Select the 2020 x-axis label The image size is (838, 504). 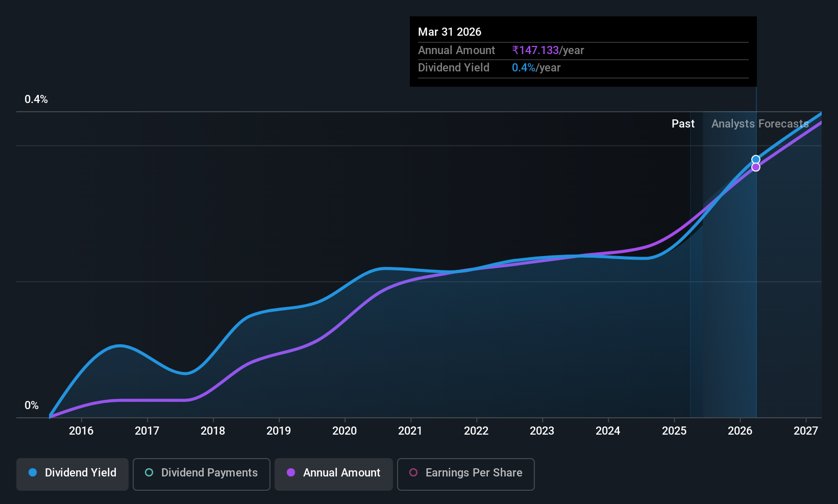coord(344,431)
